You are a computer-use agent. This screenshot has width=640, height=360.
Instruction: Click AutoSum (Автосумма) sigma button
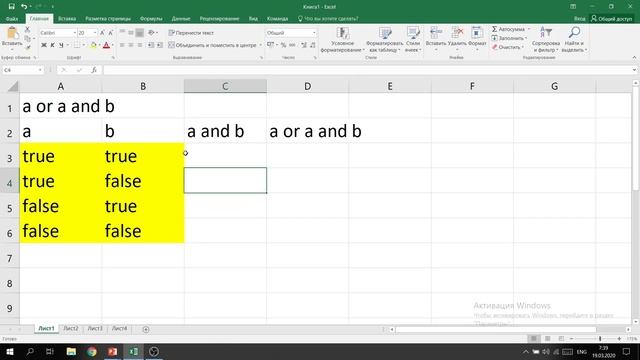(x=509, y=29)
